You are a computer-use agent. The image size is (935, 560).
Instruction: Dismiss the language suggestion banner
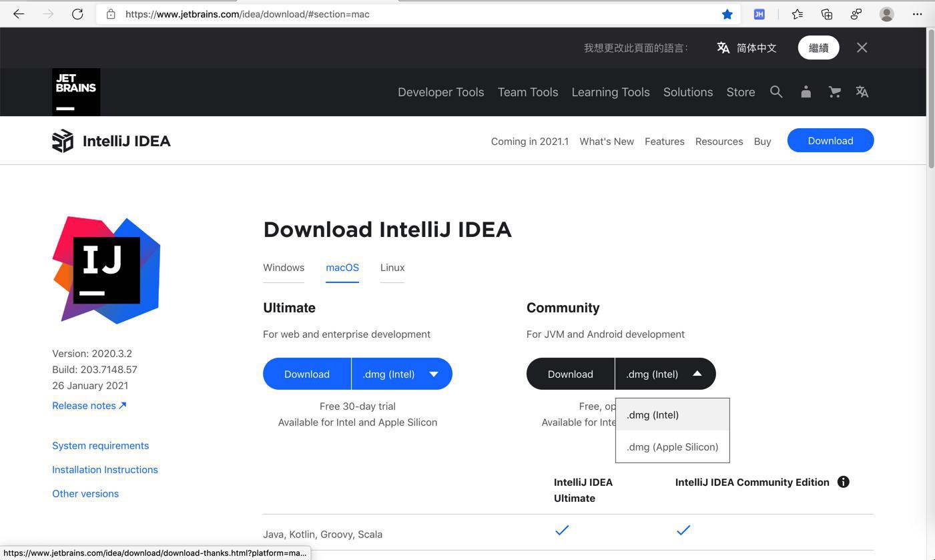[862, 47]
